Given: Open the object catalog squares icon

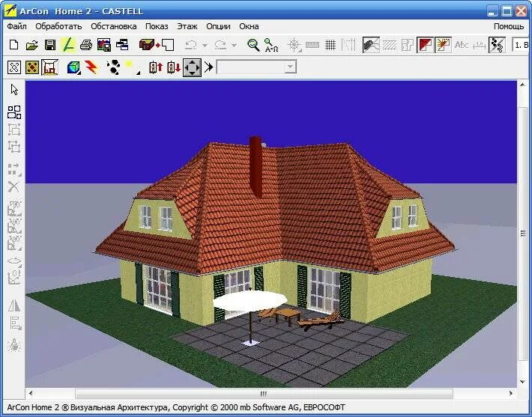Looking at the screenshot, I should 14,112.
